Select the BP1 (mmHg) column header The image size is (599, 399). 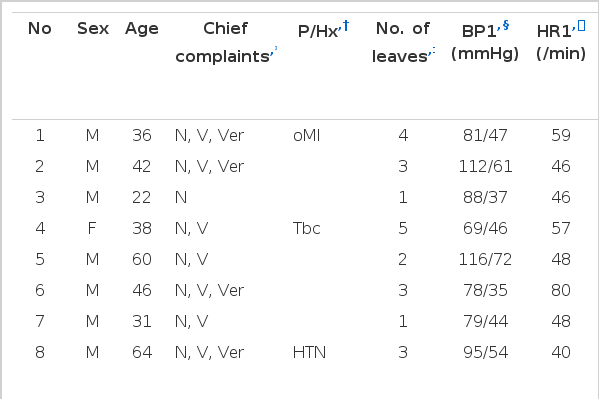(x=485, y=42)
